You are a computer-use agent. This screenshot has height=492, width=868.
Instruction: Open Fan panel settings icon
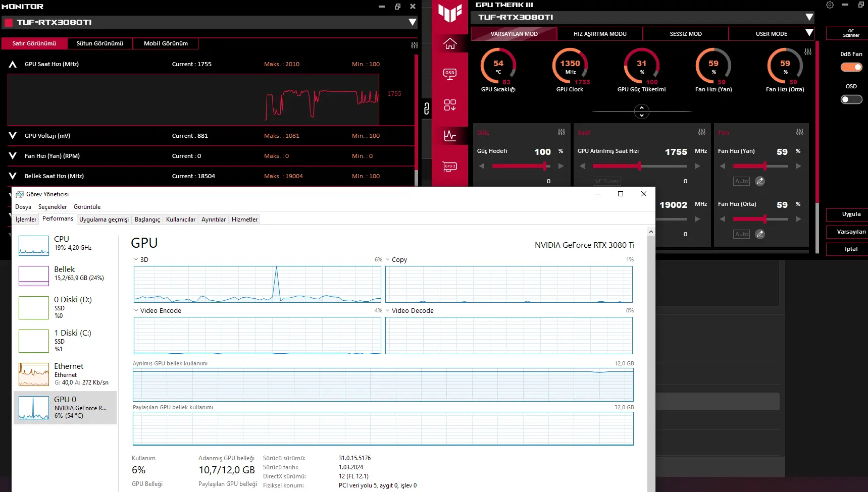pos(800,132)
